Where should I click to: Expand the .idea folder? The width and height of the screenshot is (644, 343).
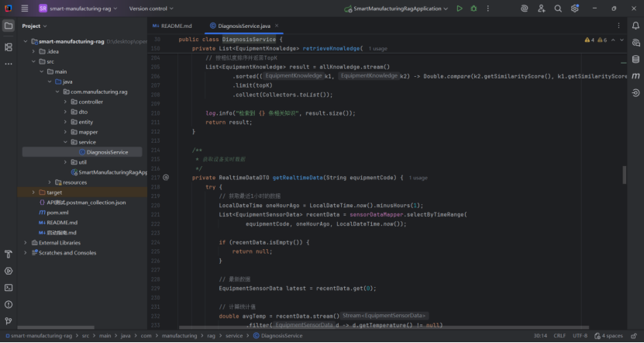[x=33, y=51]
